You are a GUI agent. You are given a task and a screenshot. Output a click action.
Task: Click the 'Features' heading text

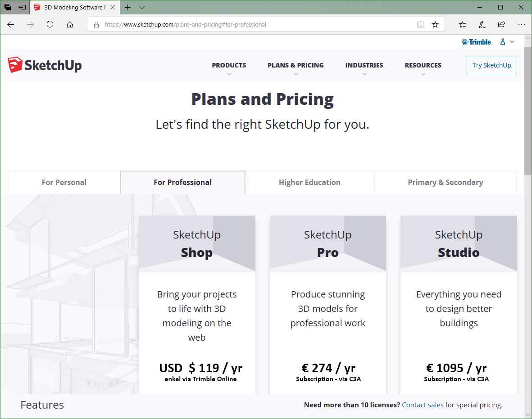pos(42,405)
